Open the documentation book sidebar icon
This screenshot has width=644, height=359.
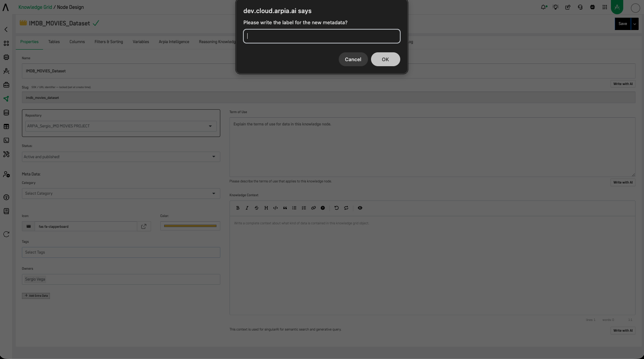click(x=6, y=211)
